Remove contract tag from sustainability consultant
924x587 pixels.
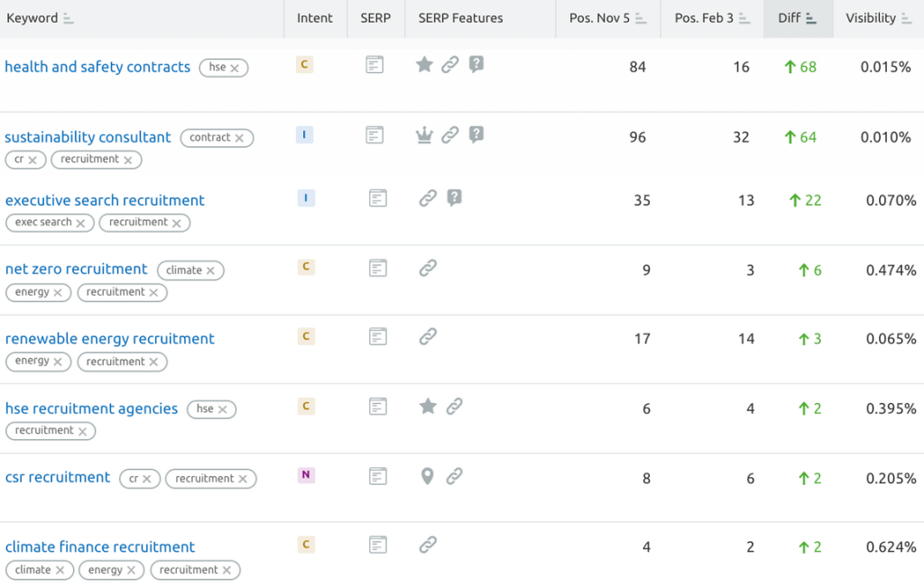(239, 138)
